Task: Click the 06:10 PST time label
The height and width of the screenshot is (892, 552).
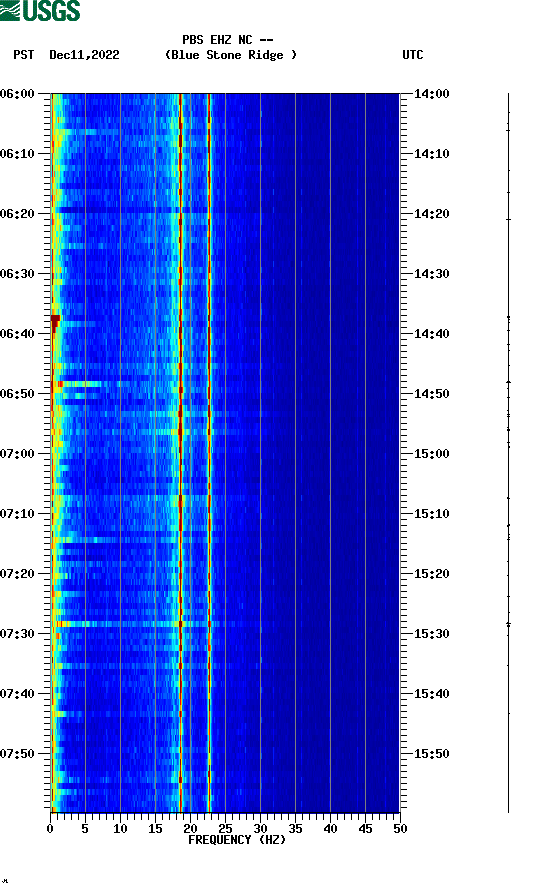Action: tap(17, 154)
